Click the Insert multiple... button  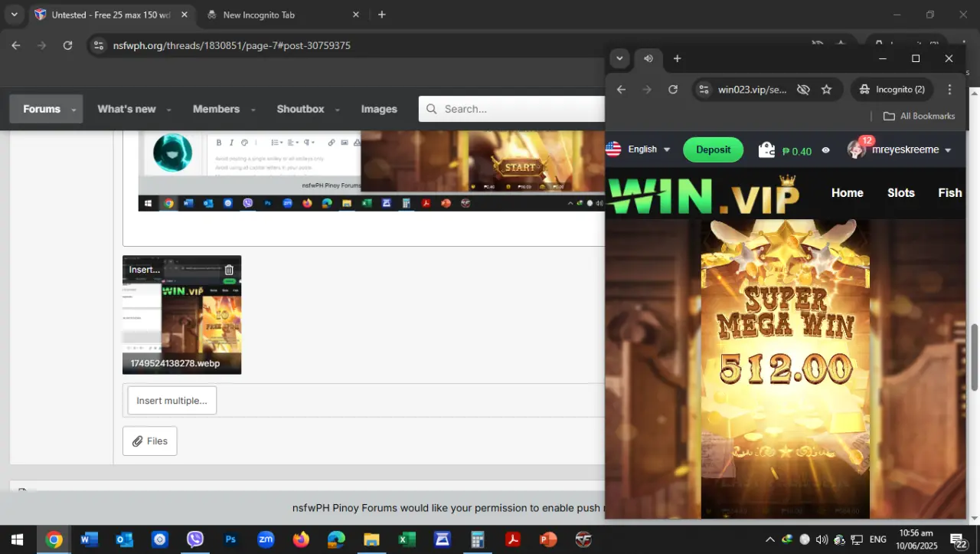[171, 400]
